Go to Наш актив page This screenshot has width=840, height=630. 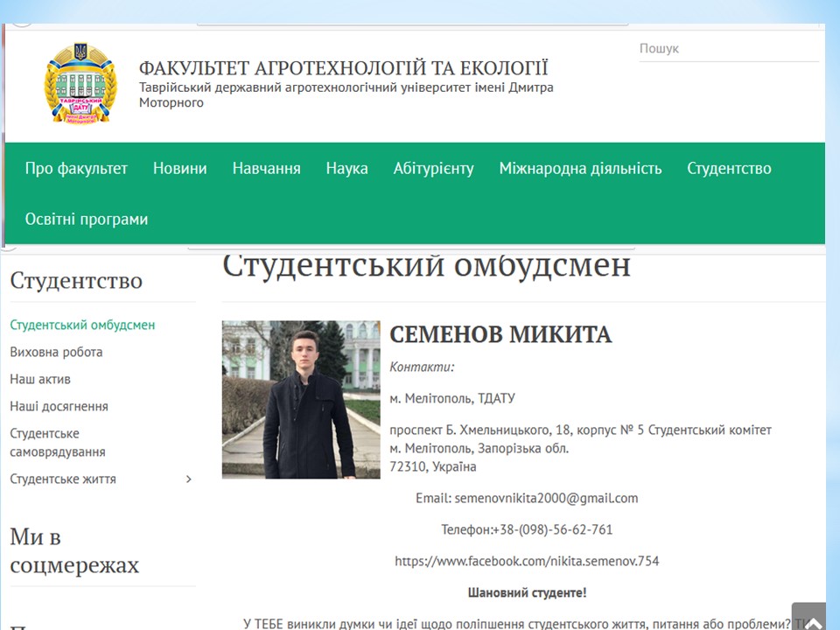click(40, 379)
